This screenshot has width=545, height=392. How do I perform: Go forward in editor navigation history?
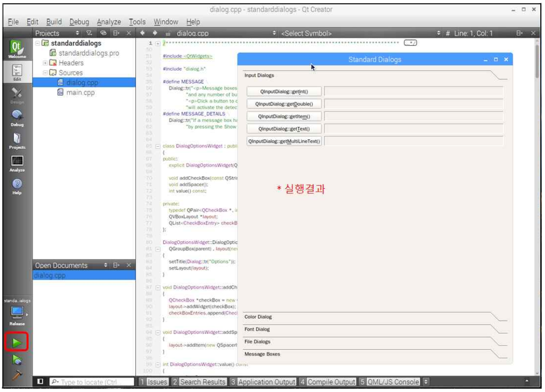click(x=155, y=33)
